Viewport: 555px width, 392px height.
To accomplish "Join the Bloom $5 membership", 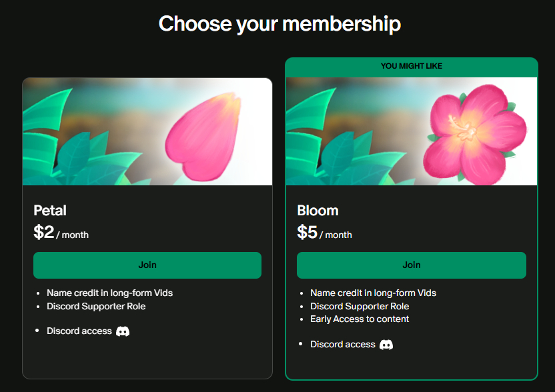I will (x=411, y=265).
